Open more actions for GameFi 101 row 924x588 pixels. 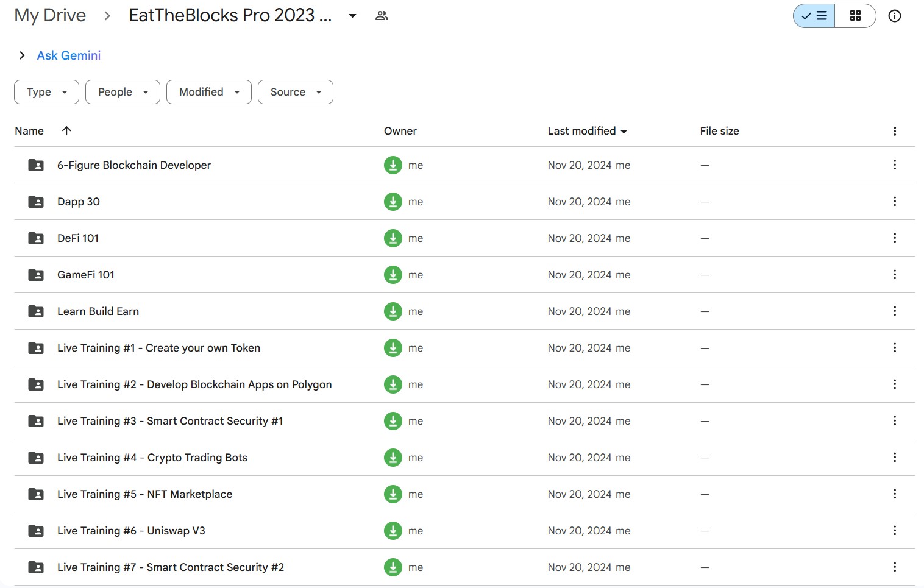click(894, 275)
